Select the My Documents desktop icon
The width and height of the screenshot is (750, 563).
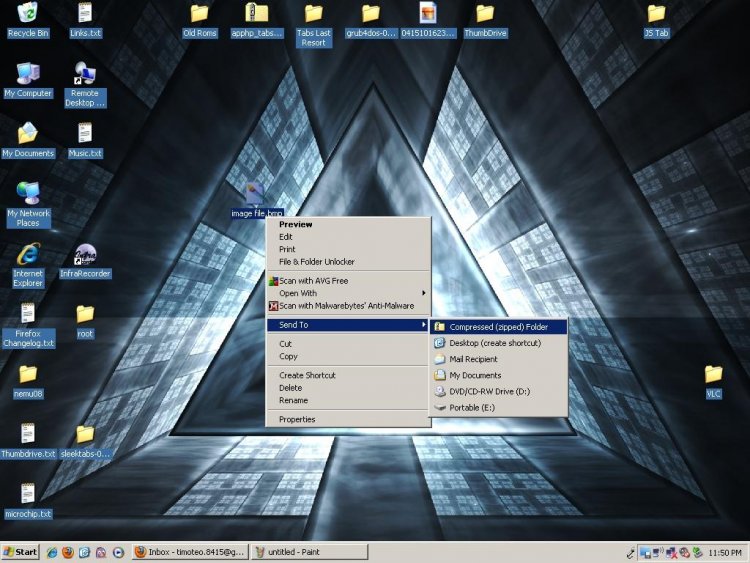pos(28,140)
